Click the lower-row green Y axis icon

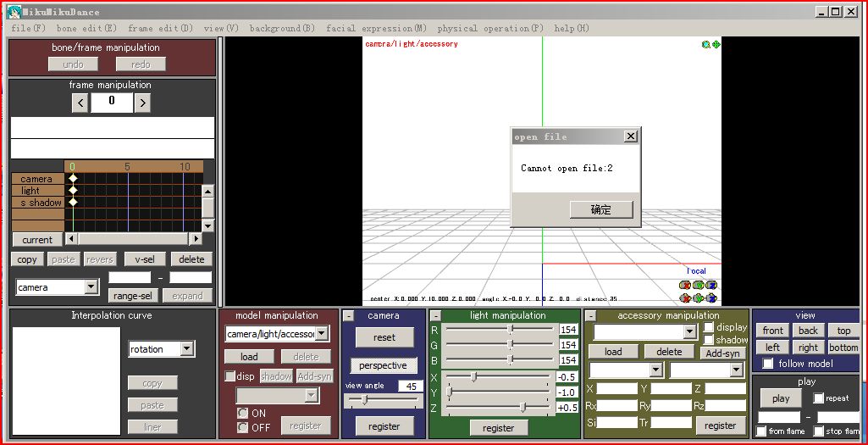point(699,298)
